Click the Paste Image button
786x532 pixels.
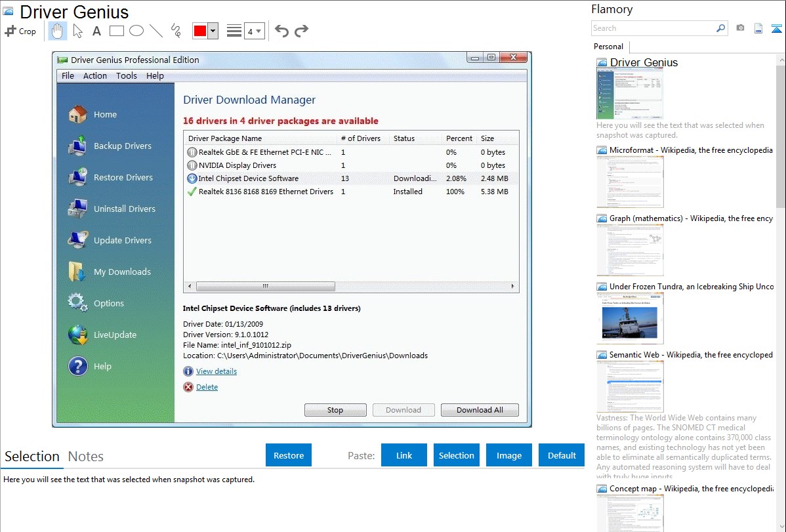coord(508,455)
